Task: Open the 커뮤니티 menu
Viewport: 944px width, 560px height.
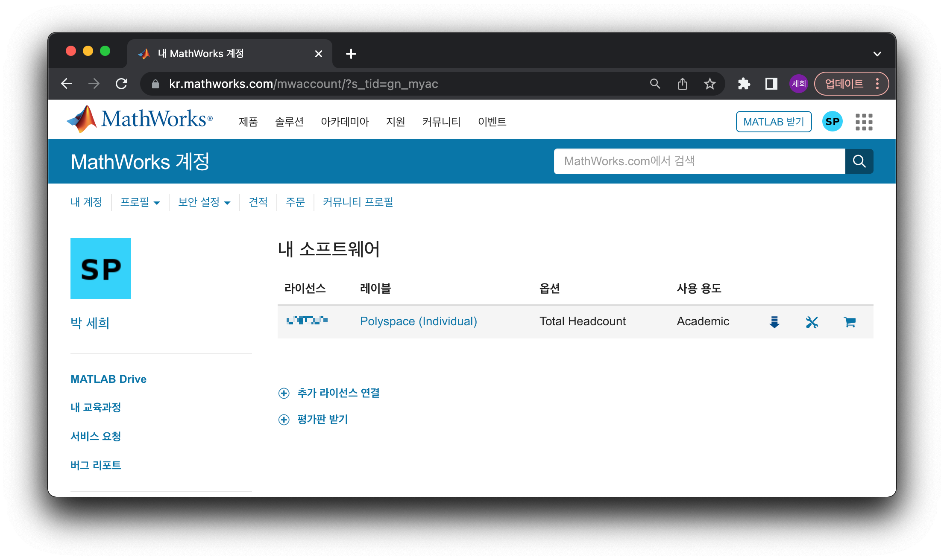Action: click(441, 122)
